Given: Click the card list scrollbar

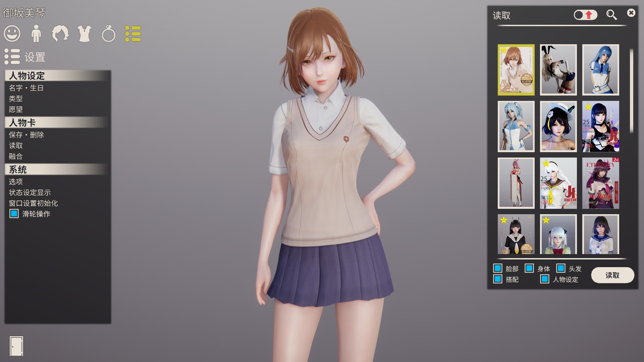Looking at the screenshot, I should tap(632, 91).
